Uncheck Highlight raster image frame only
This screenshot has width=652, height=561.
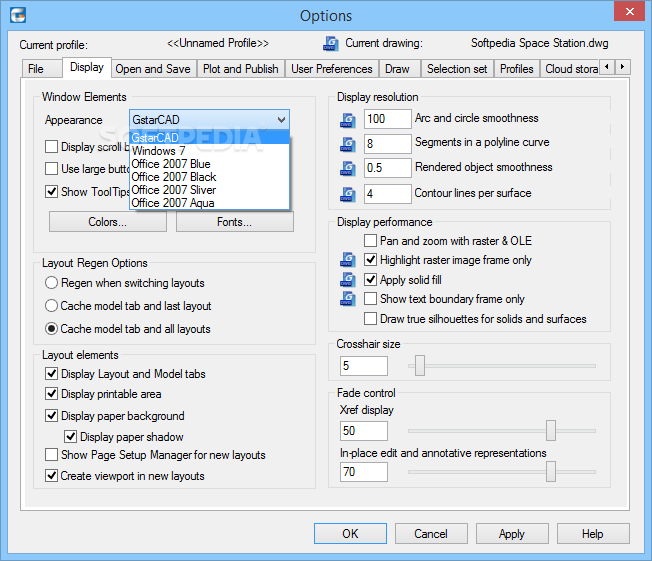[x=370, y=259]
